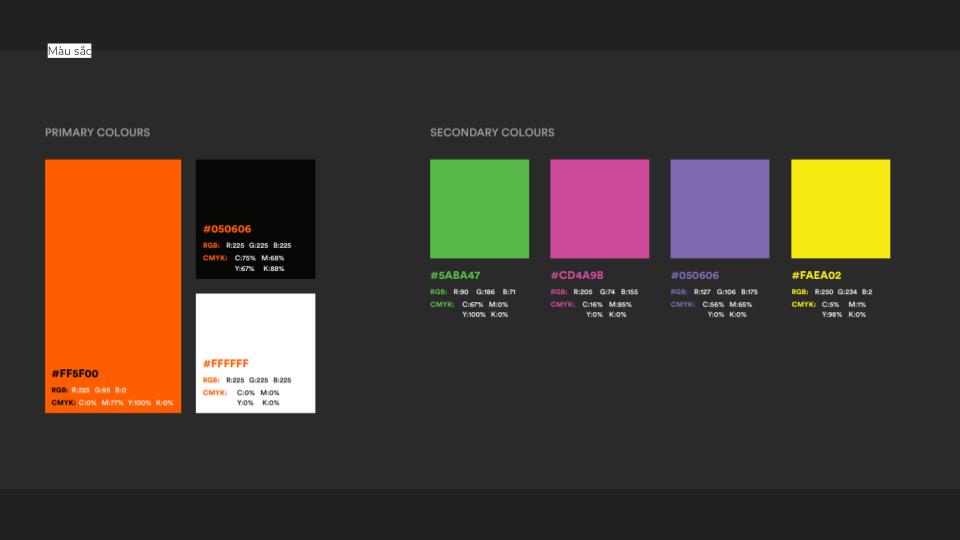
Task: Click the #050606 label under the purple square
Action: tap(694, 276)
